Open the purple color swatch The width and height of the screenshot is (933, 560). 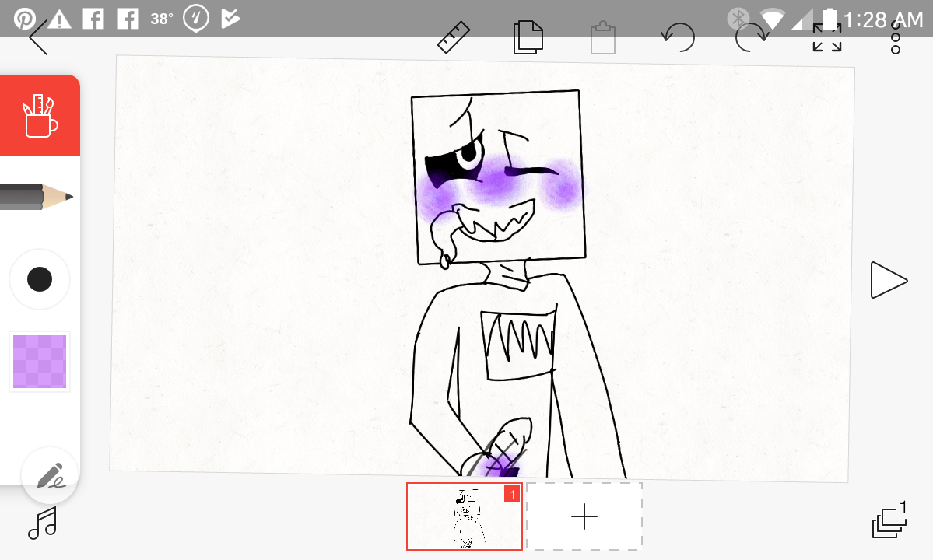click(x=40, y=362)
